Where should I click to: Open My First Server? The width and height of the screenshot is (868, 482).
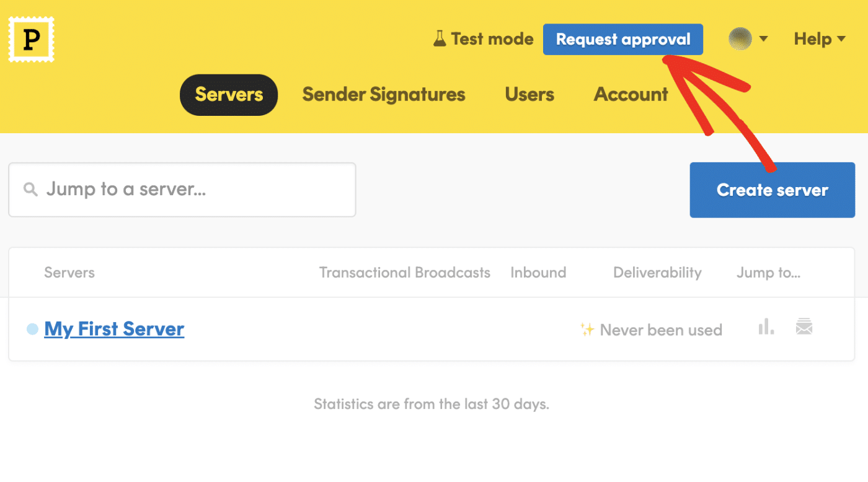coord(114,328)
